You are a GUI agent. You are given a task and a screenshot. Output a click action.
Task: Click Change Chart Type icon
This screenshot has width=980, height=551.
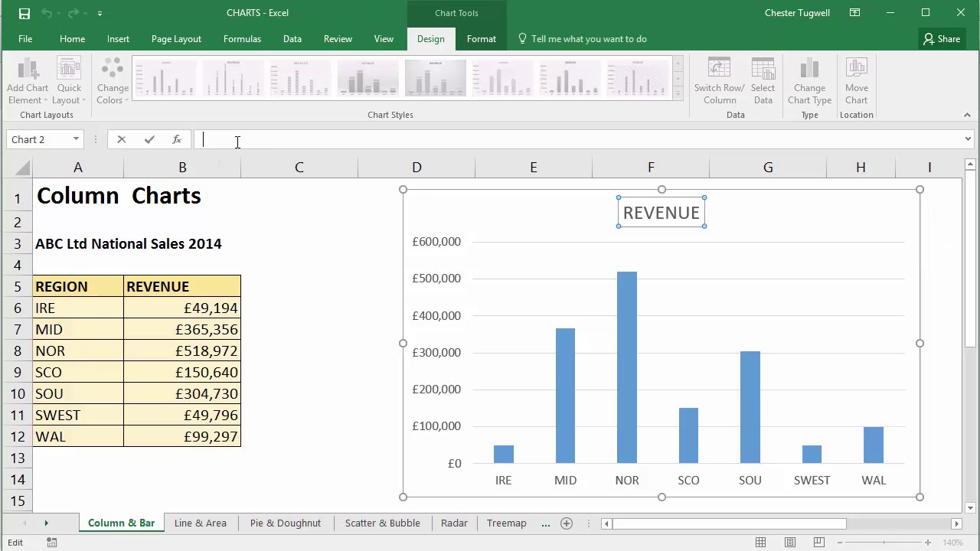(x=809, y=81)
